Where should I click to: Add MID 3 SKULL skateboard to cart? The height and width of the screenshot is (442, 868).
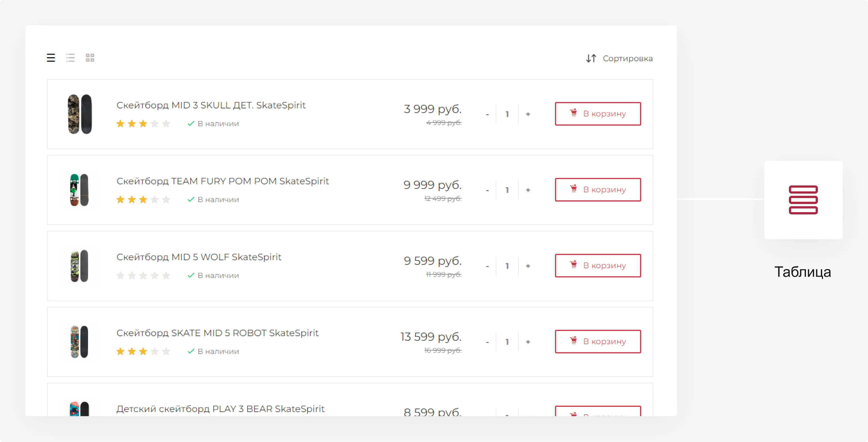[598, 114]
